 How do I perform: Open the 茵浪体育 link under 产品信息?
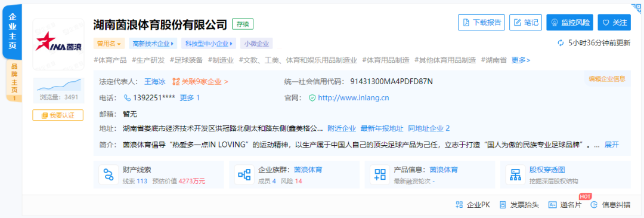click(x=444, y=170)
